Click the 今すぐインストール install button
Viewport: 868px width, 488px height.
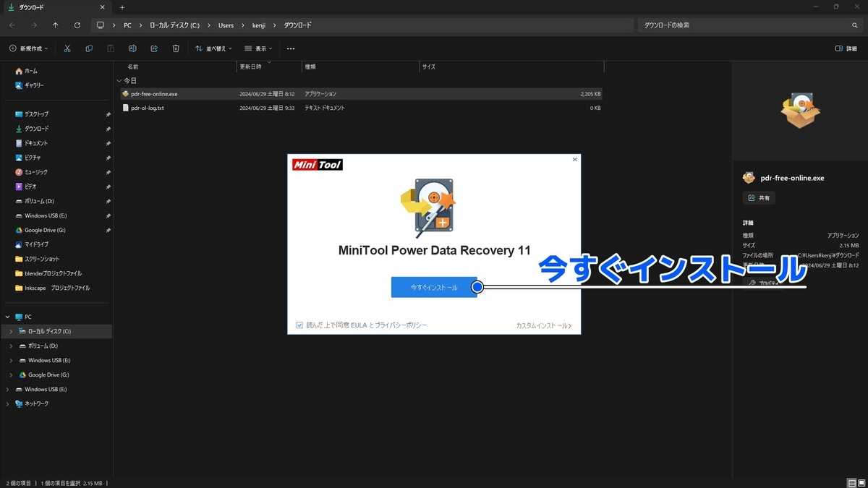click(434, 287)
